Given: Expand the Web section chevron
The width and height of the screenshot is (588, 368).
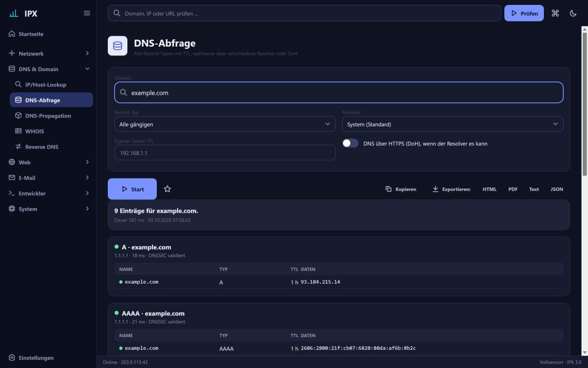Looking at the screenshot, I should coord(87,162).
